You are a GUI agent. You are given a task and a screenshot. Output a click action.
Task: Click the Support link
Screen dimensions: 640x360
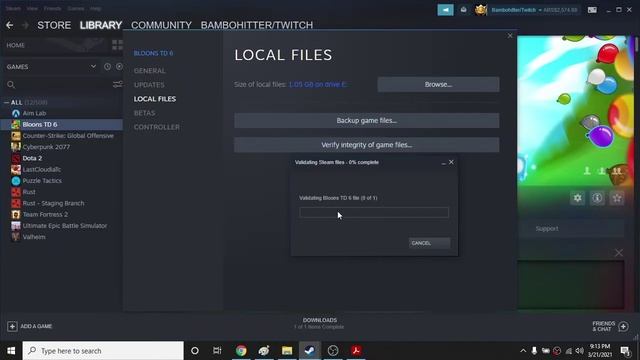(547, 229)
